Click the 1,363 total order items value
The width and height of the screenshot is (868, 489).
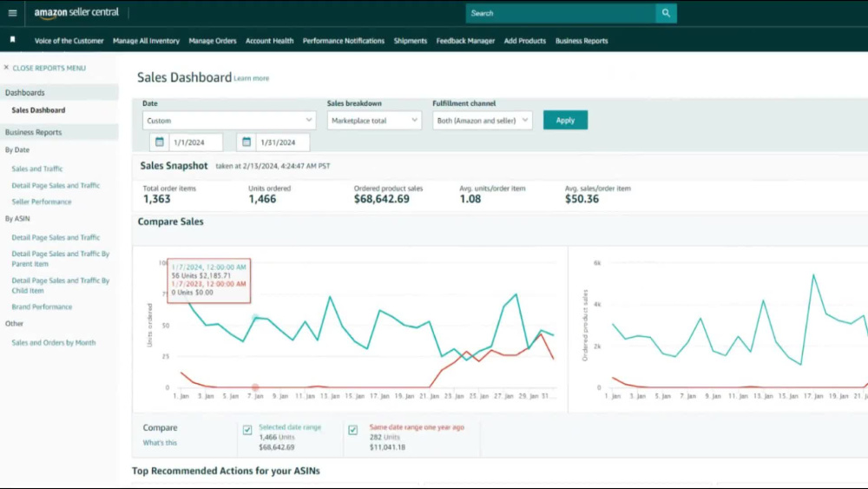pyautogui.click(x=156, y=199)
